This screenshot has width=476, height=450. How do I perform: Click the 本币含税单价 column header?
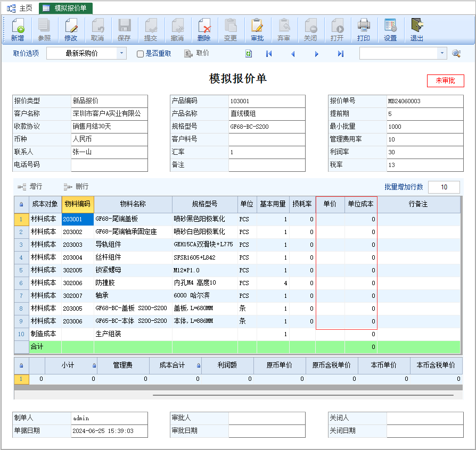point(436,365)
